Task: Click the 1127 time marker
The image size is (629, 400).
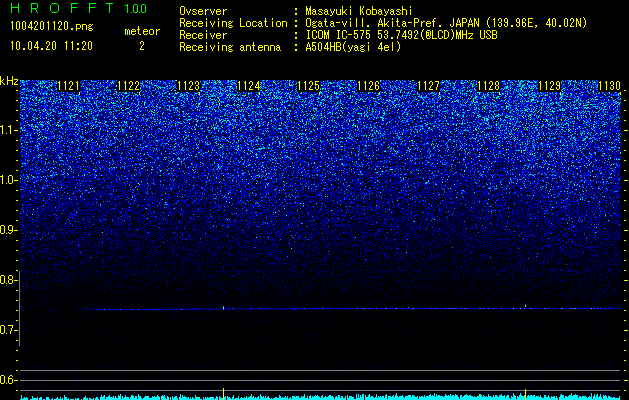Action: pyautogui.click(x=429, y=86)
